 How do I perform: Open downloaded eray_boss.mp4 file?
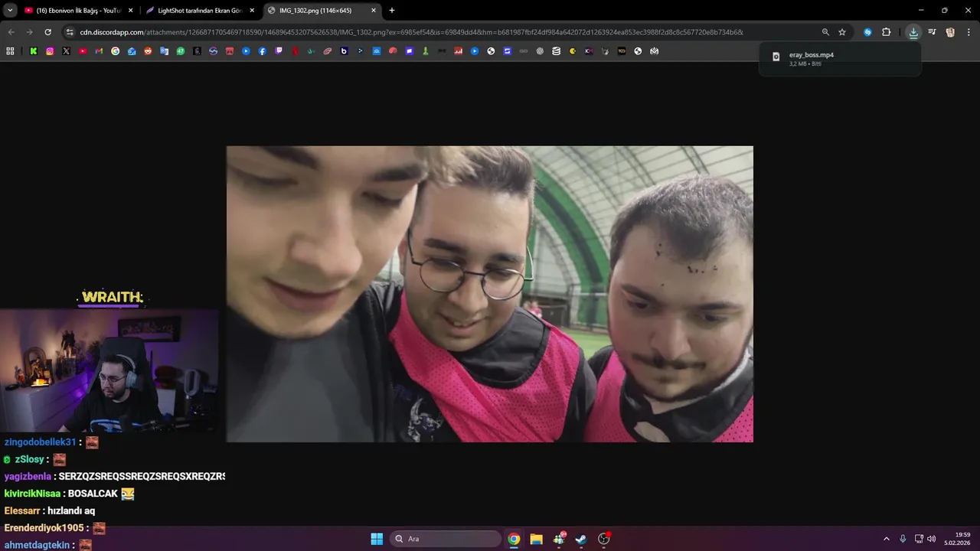(840, 59)
